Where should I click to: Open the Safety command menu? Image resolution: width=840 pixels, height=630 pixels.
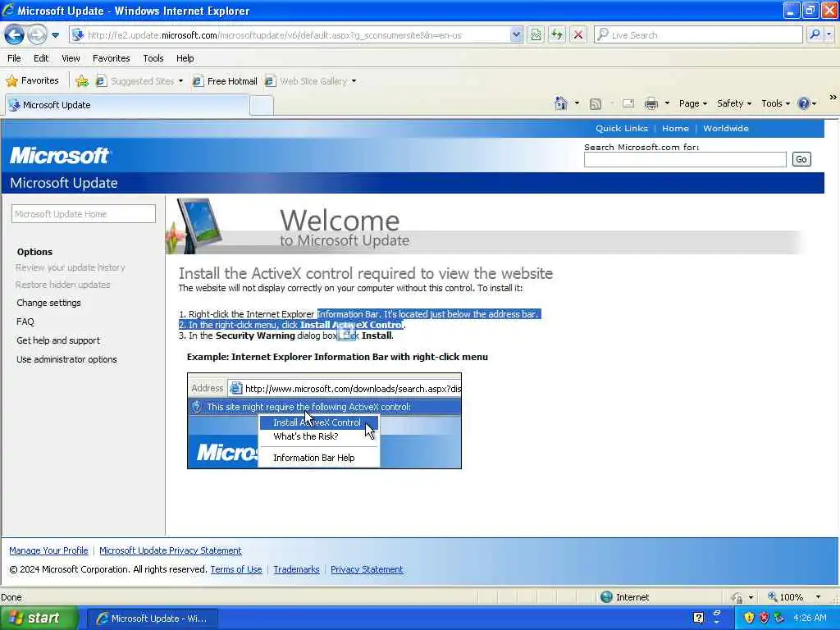[x=734, y=103]
